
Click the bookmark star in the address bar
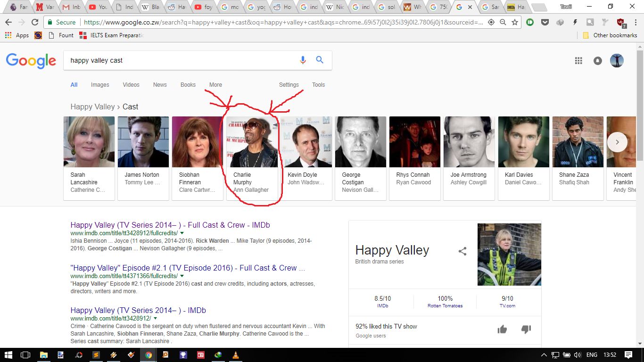514,22
